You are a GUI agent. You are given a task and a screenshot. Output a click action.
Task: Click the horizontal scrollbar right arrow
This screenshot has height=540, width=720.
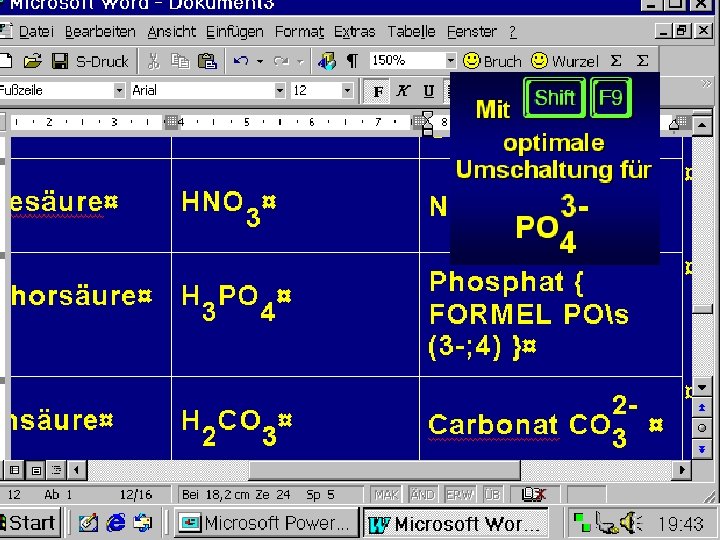coord(682,470)
